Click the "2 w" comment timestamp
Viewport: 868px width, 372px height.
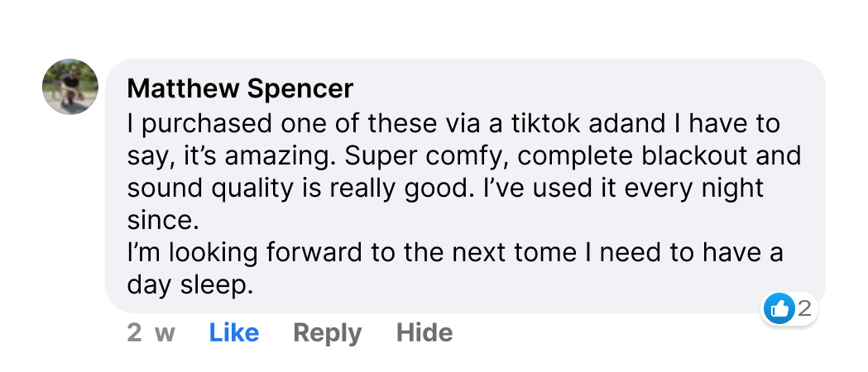151,333
